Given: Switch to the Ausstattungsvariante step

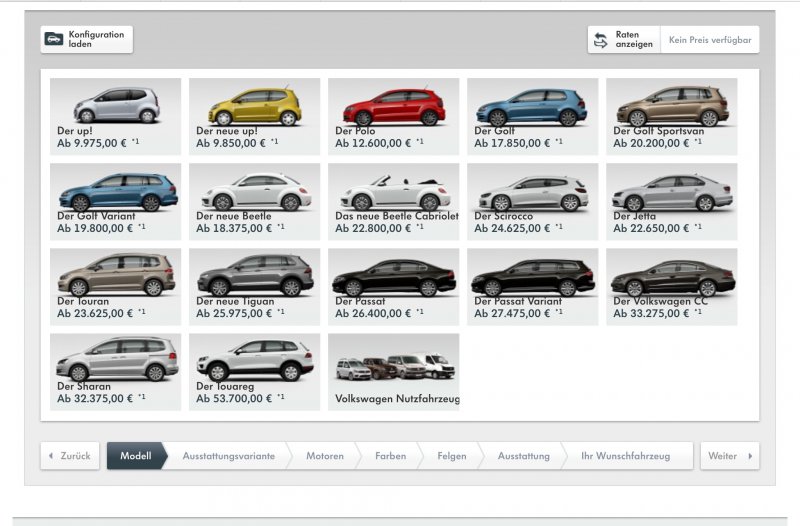Looking at the screenshot, I should [x=229, y=456].
